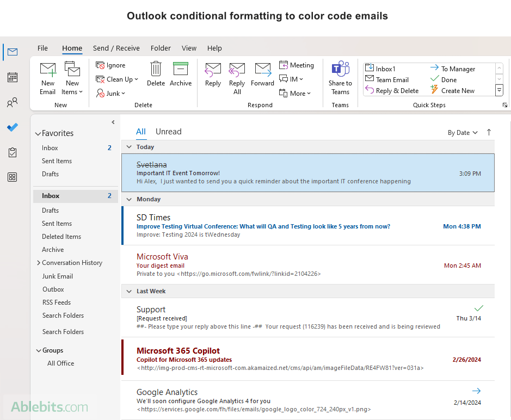The image size is (511, 420).
Task: Open the Tasks clipboard icon
Action: 13,152
